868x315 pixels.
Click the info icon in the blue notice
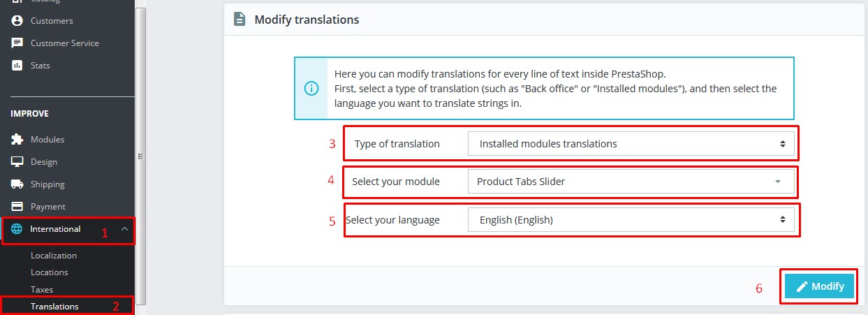311,89
